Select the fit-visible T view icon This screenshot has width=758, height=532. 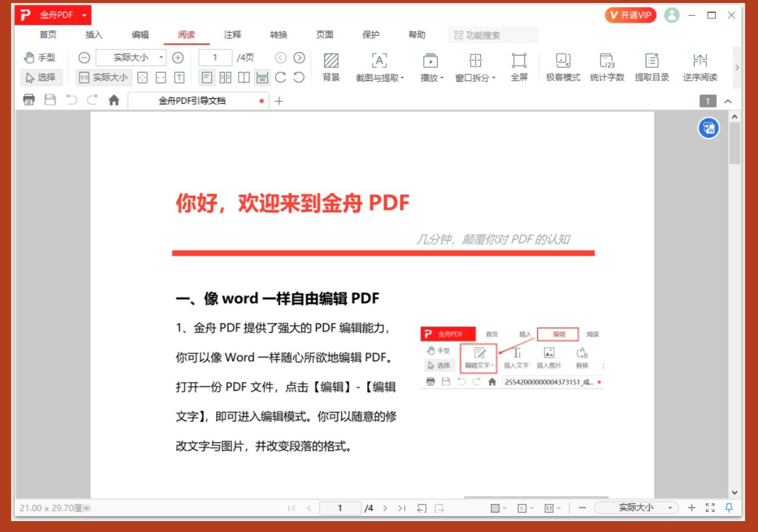[x=179, y=77]
